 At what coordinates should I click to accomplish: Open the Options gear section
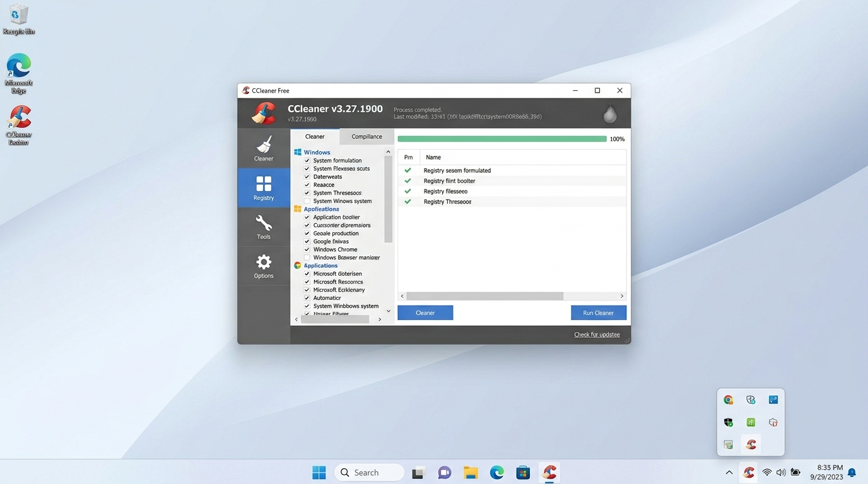[264, 266]
